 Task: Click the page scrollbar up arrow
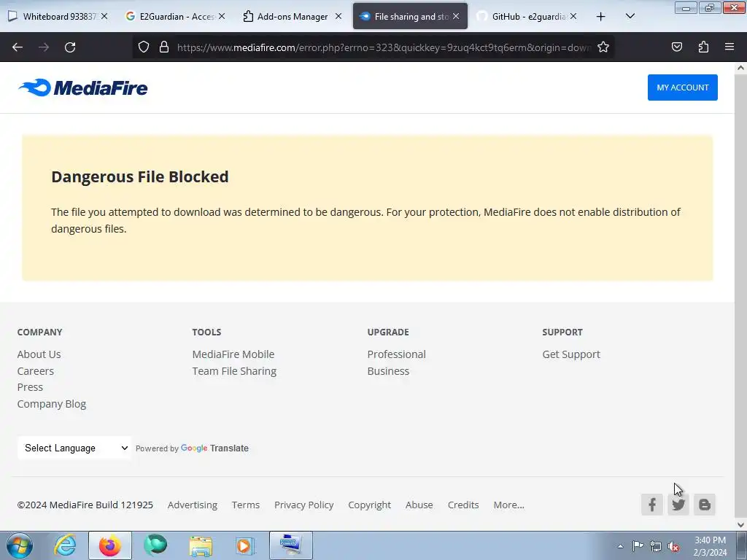(x=740, y=68)
